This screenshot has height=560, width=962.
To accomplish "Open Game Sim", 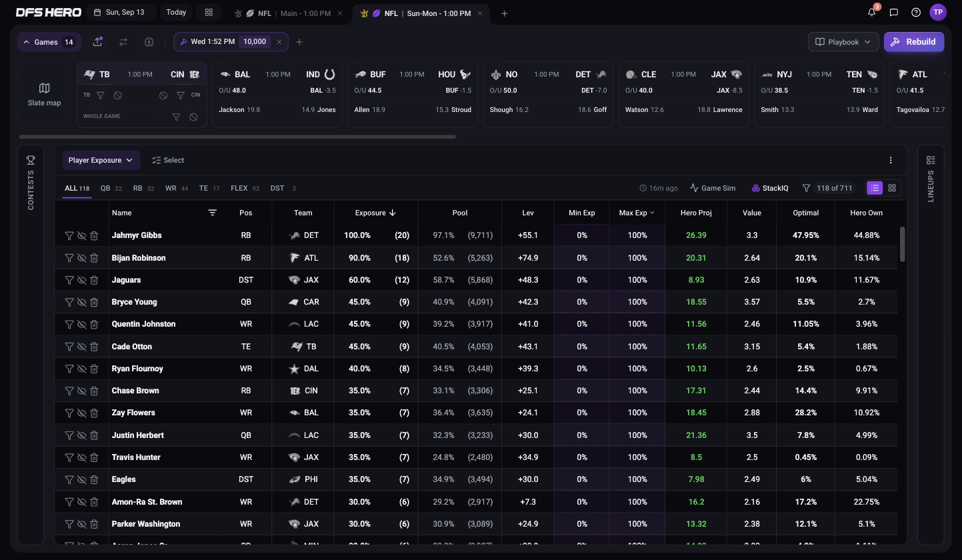I will [x=713, y=188].
